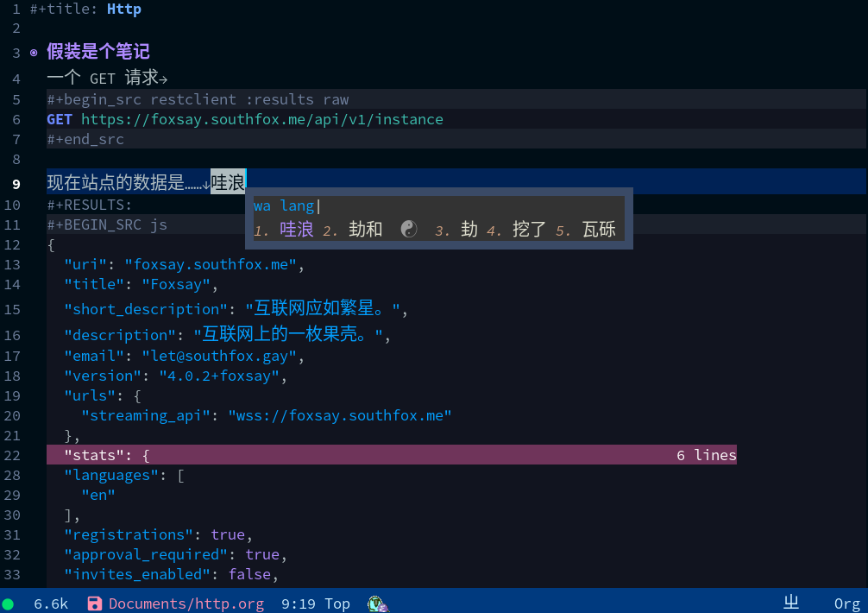Expand the folded "stats" block

107,455
